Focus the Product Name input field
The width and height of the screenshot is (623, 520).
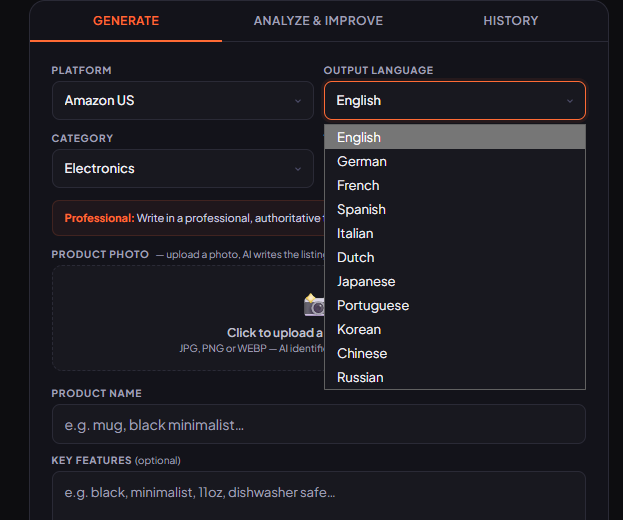[x=318, y=425]
